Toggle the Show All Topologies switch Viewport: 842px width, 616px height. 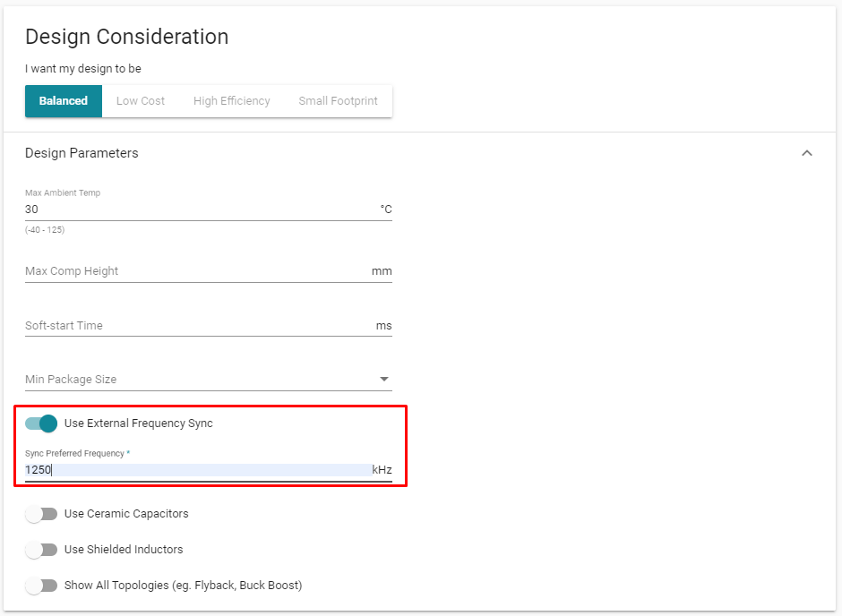[41, 586]
